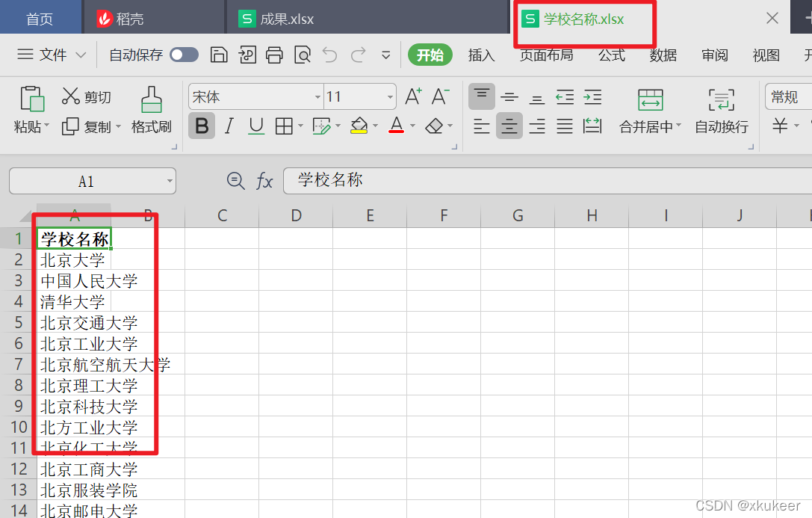Apply red font color A
The height and width of the screenshot is (518, 812).
tap(396, 126)
